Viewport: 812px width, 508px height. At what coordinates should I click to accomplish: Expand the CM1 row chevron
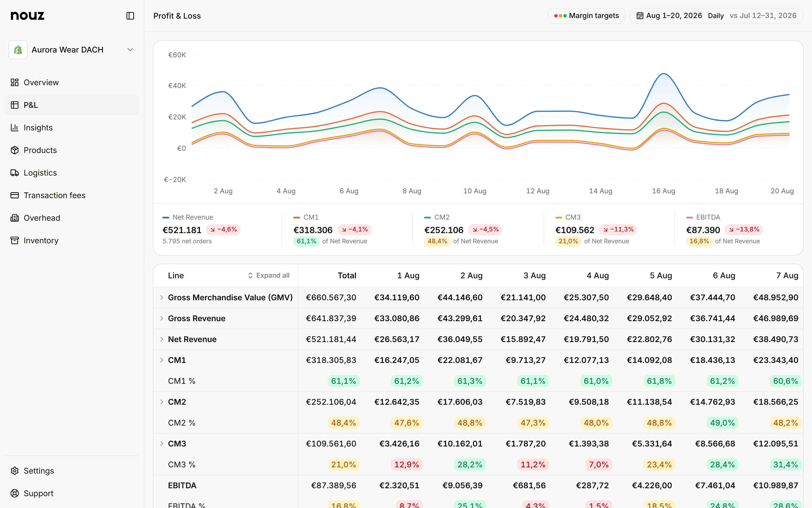pos(162,360)
